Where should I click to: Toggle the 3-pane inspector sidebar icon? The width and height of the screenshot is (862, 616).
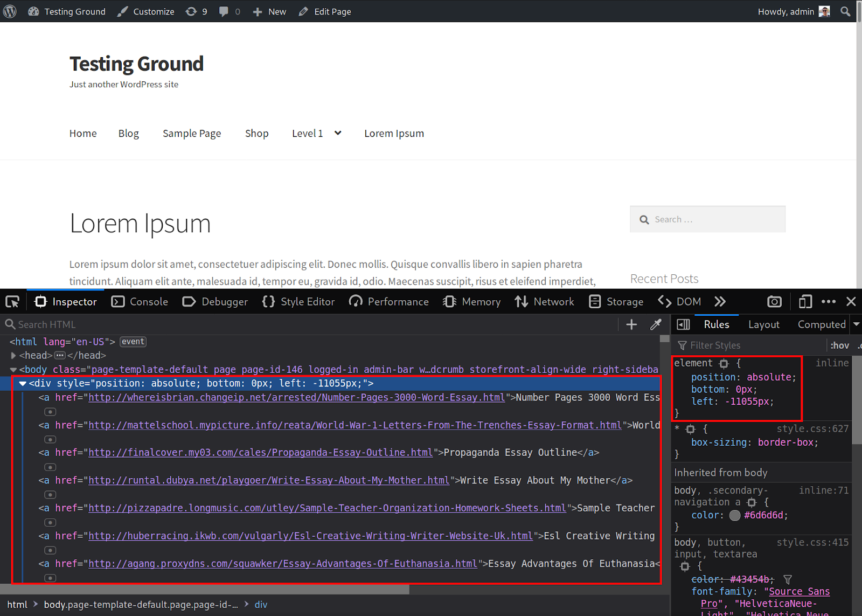pyautogui.click(x=683, y=324)
